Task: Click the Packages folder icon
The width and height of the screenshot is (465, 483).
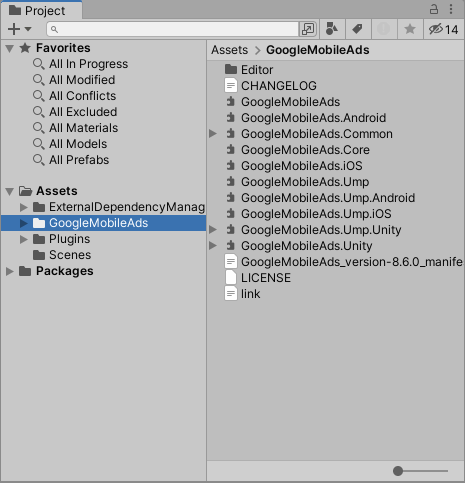Action: [x=25, y=271]
